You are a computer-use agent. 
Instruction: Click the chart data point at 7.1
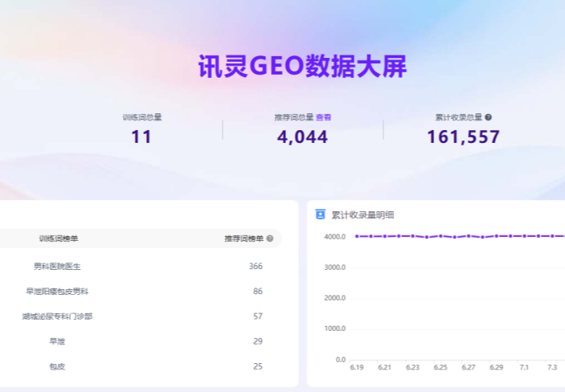524,236
